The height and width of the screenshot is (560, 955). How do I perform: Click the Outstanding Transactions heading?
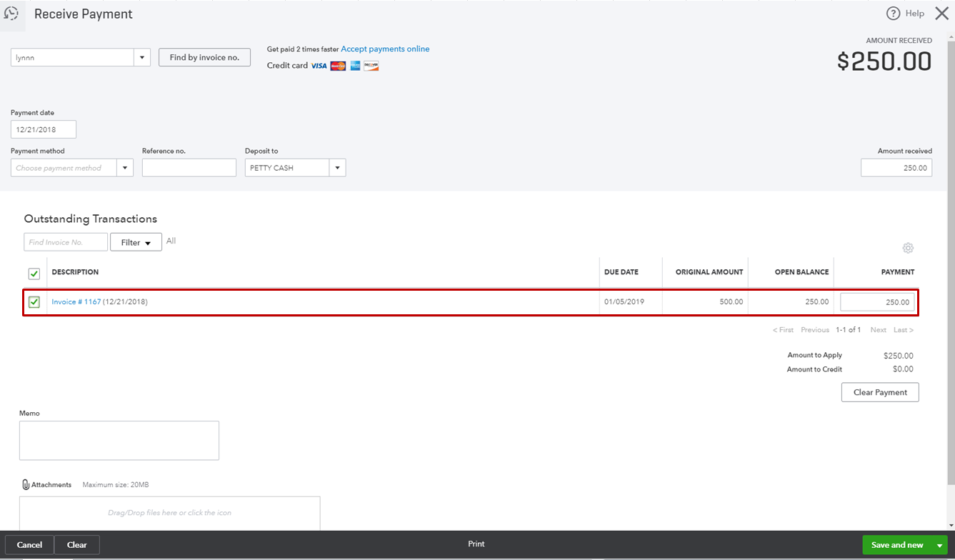[x=91, y=219]
